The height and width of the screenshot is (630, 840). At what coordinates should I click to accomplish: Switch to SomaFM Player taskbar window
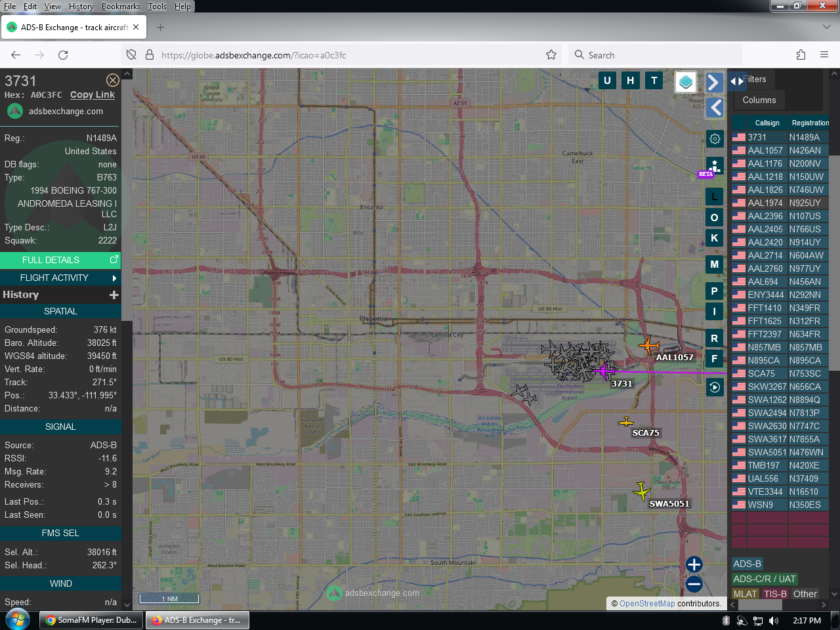coord(92,620)
